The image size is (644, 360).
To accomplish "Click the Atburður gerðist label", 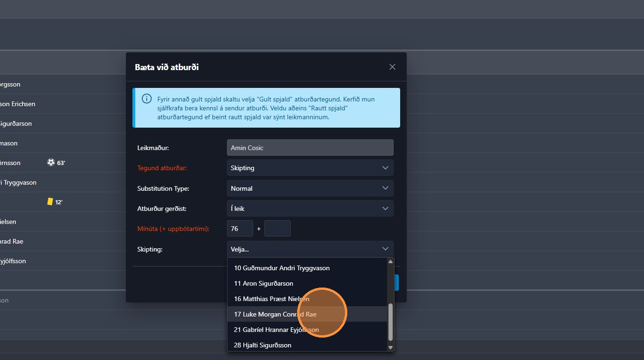I will click(162, 209).
